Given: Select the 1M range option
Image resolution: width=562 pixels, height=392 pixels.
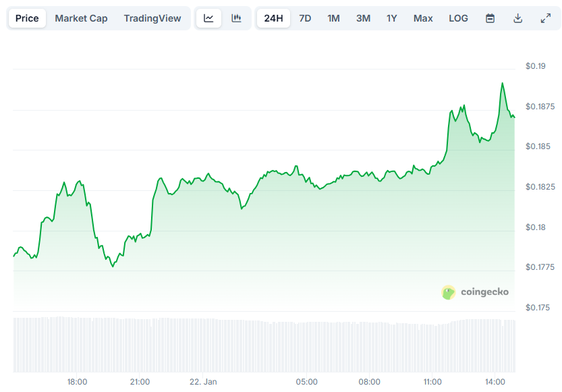Looking at the screenshot, I should tap(333, 18).
